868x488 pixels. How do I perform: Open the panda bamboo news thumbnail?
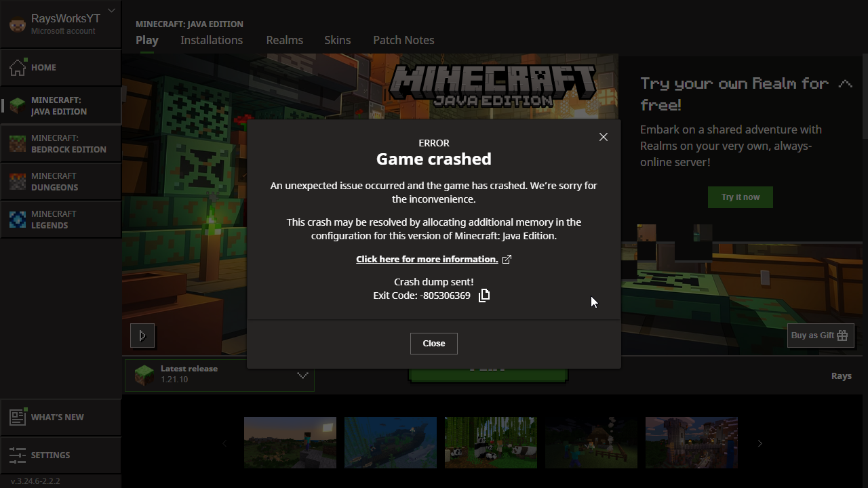pyautogui.click(x=491, y=443)
